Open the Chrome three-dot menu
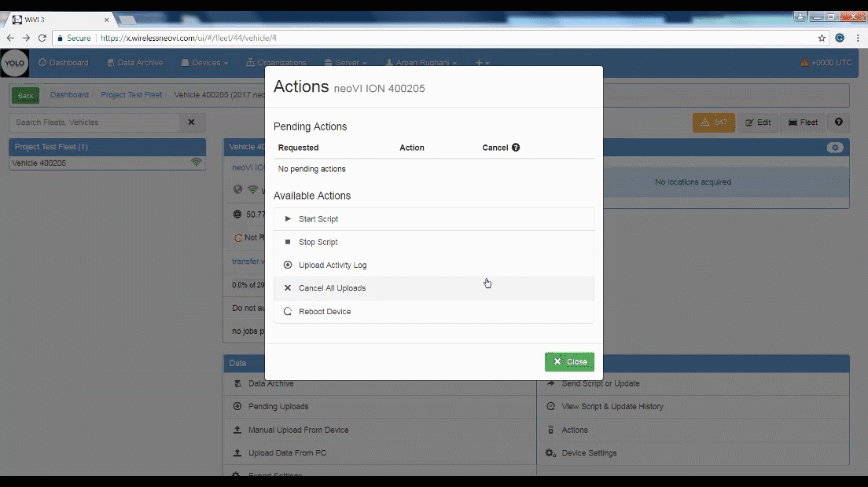868x487 pixels. pos(858,38)
